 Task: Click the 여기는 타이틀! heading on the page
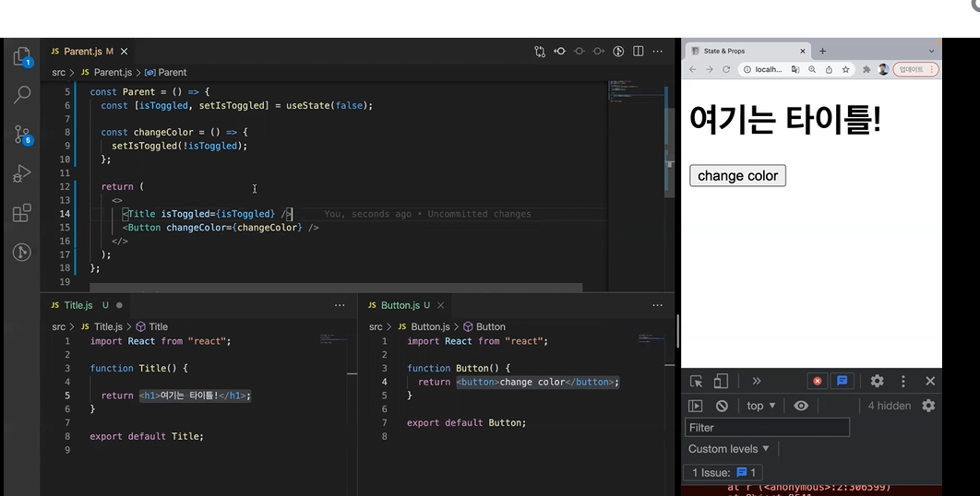point(785,119)
